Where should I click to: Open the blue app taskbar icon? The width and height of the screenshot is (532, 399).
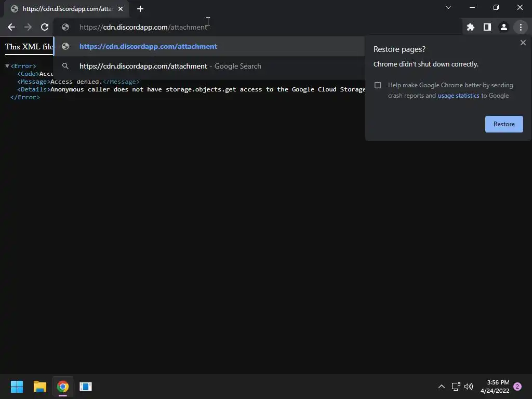(86, 387)
